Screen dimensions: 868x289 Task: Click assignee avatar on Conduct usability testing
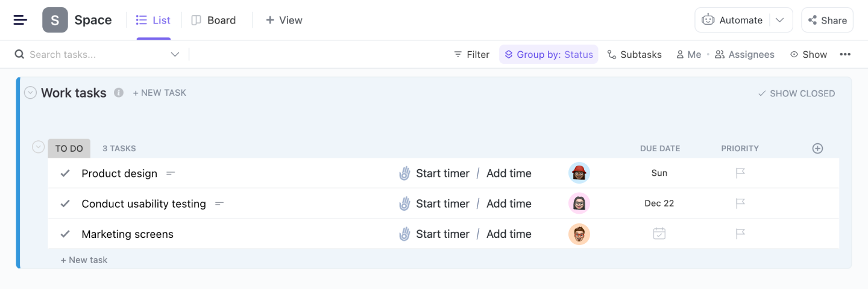579,204
